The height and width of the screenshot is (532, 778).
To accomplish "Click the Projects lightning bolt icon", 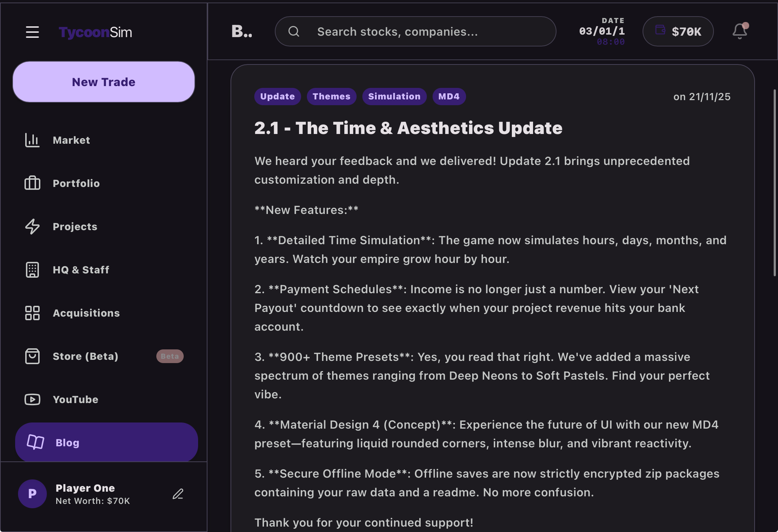I will coord(32,227).
